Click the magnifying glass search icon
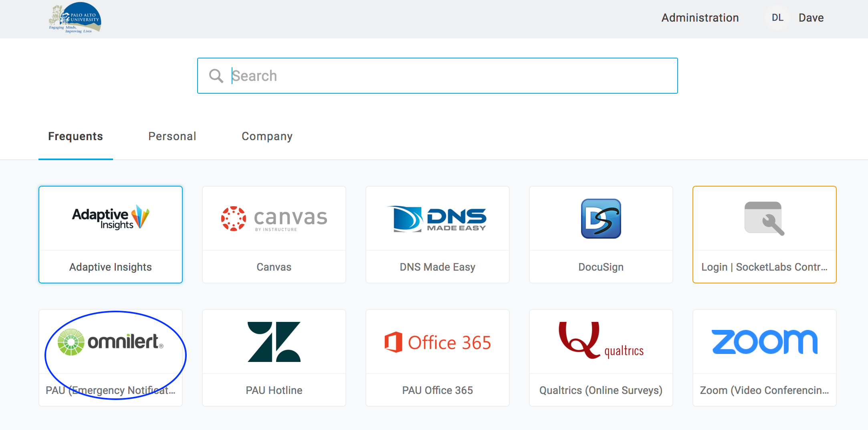Screen dimensions: 868x430 point(216,76)
